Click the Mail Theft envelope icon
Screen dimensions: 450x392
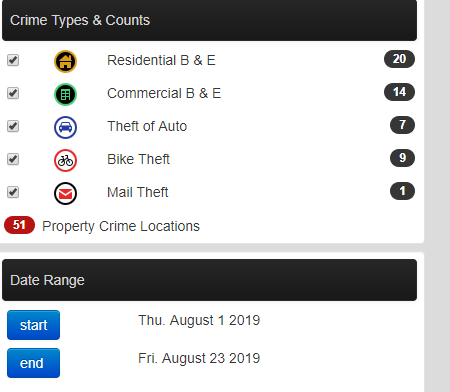tap(65, 193)
